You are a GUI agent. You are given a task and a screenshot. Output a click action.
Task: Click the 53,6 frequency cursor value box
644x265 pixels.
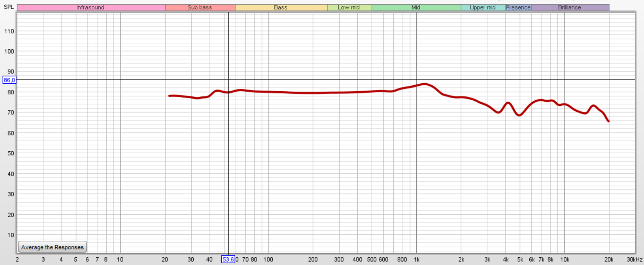click(x=228, y=259)
